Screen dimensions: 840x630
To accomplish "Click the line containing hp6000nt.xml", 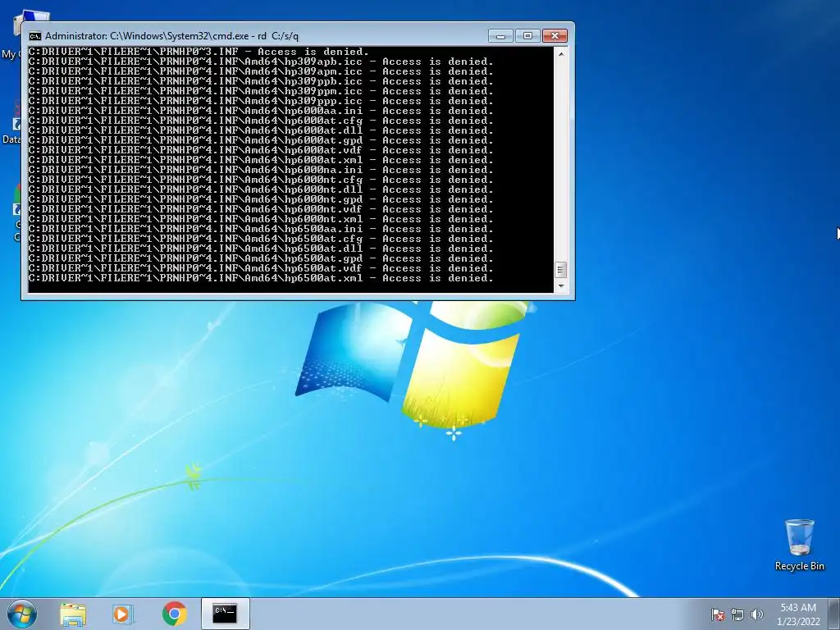I will pyautogui.click(x=261, y=219).
